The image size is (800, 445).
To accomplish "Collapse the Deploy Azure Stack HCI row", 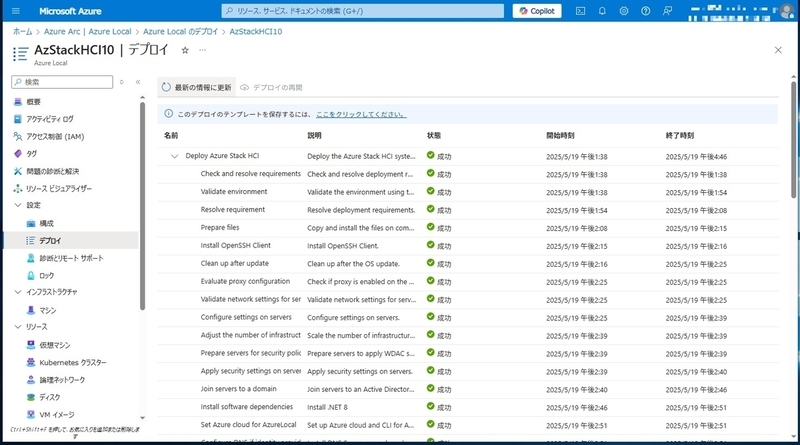I will click(x=174, y=156).
